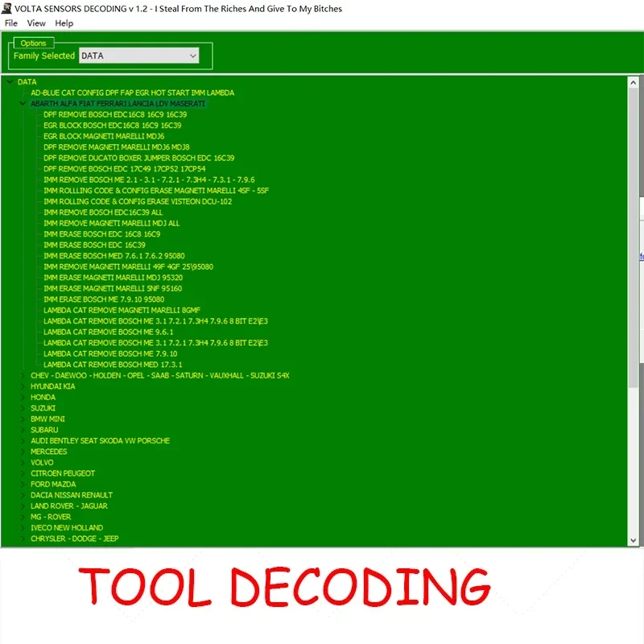Select IMM REMOVE MAGNETI MARELLI MDJ ALL
The height and width of the screenshot is (644, 644).
pyautogui.click(x=112, y=224)
